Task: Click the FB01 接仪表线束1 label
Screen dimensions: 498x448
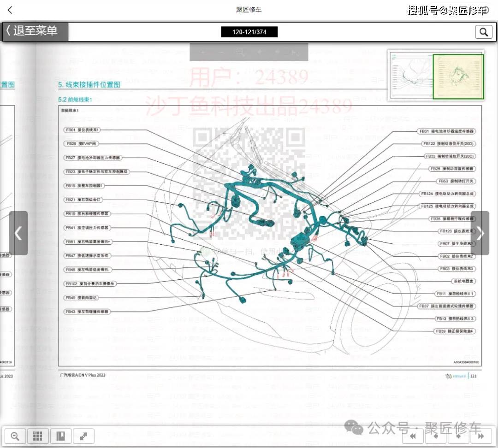Action: click(83, 130)
